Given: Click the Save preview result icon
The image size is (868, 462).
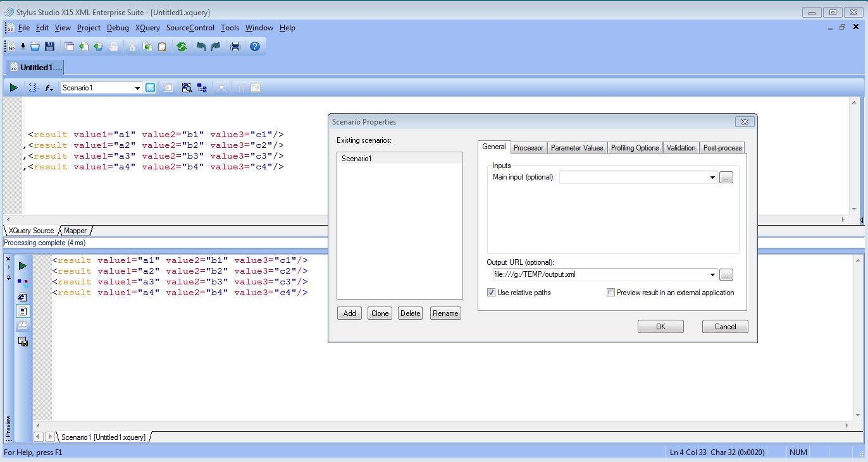Looking at the screenshot, I should [x=23, y=342].
